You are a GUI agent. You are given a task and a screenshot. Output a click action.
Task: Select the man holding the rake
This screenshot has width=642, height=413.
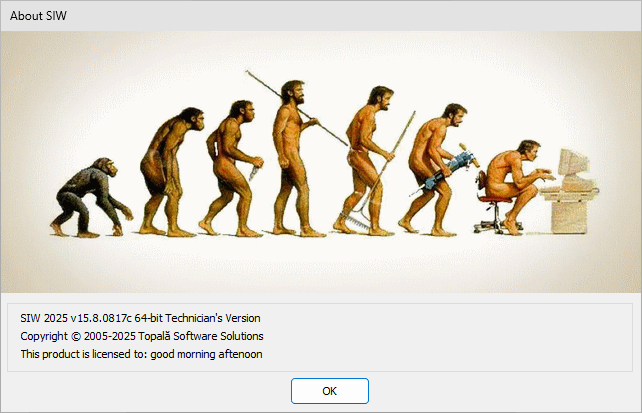click(x=364, y=161)
